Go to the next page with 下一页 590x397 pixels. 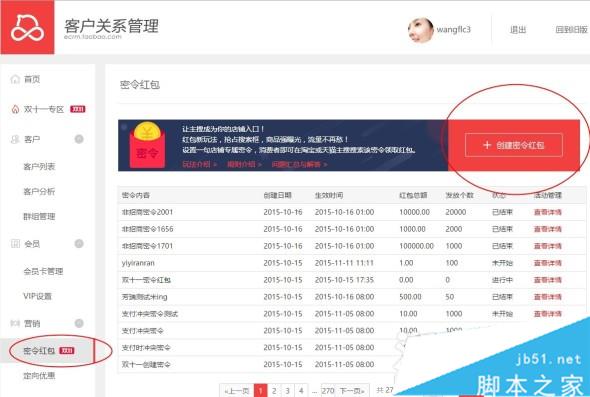tap(352, 391)
